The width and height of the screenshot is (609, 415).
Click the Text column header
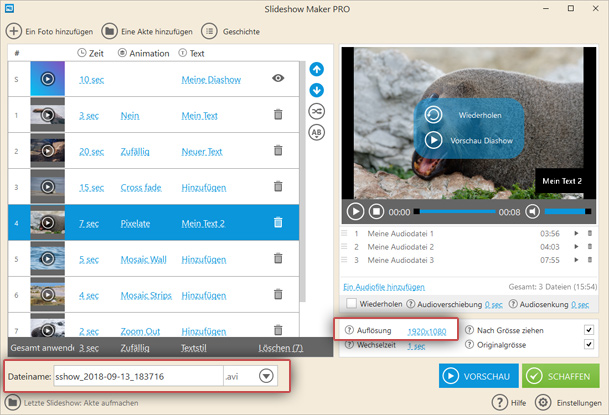click(x=191, y=53)
